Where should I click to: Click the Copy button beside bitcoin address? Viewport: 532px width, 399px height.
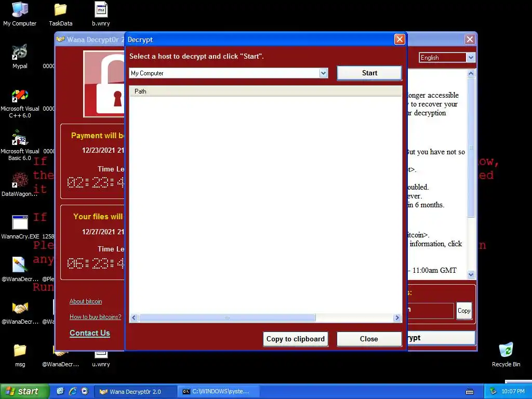464,311
